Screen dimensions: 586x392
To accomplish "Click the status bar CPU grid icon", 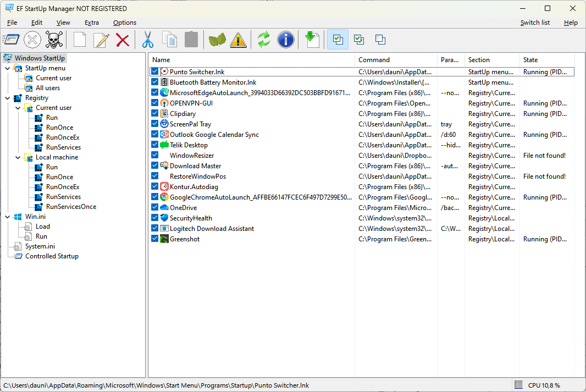I will [x=518, y=385].
